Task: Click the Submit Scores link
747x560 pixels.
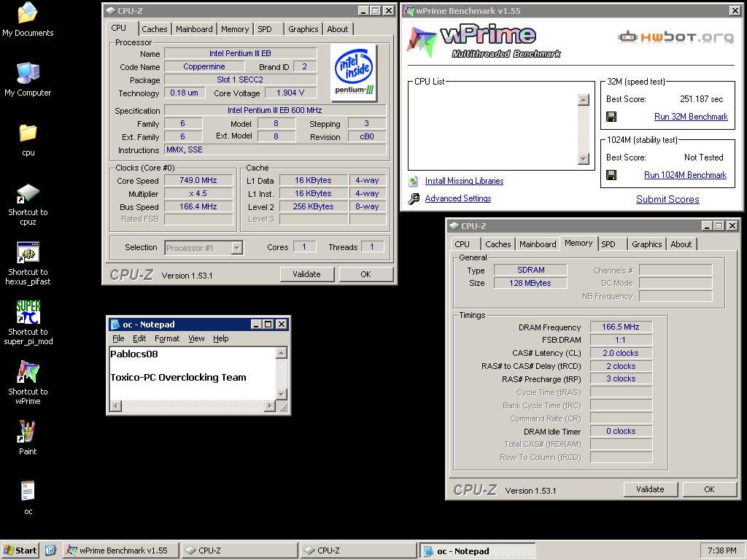Action: 667,200
